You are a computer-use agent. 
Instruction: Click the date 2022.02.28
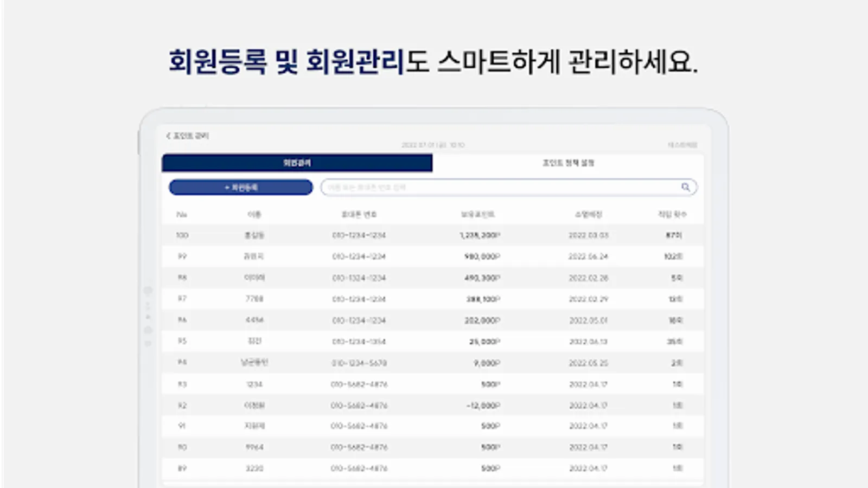[589, 278]
